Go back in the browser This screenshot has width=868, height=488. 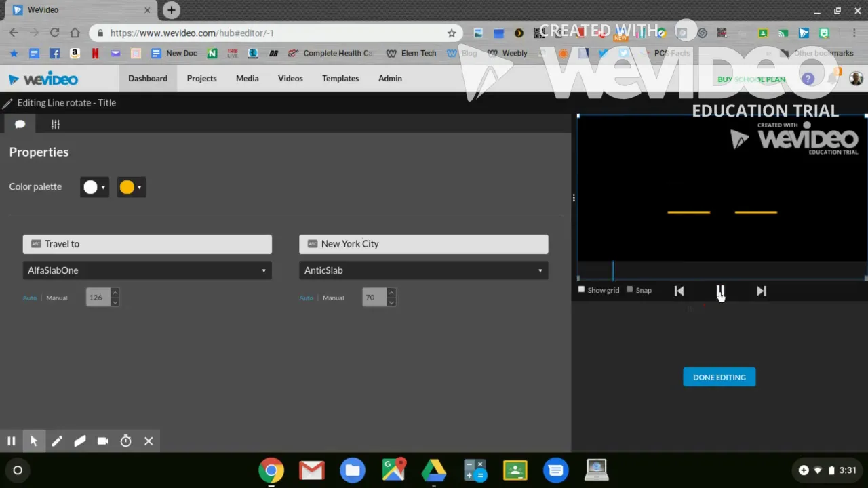click(x=14, y=33)
